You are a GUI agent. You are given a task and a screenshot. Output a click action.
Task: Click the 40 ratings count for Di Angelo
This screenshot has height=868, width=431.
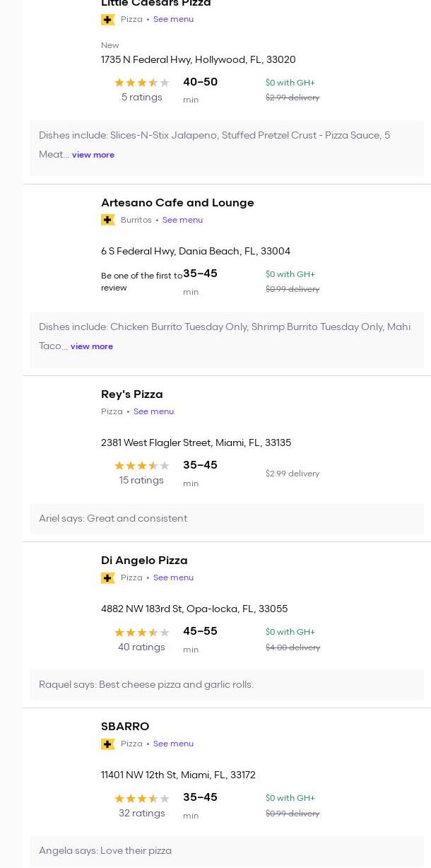point(141,647)
